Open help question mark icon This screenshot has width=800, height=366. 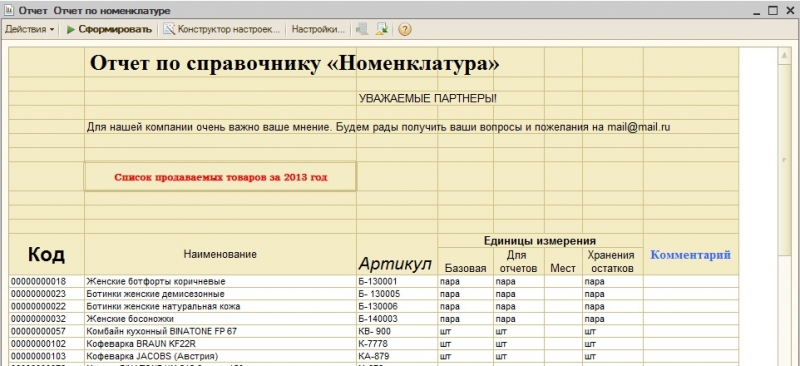(x=405, y=30)
